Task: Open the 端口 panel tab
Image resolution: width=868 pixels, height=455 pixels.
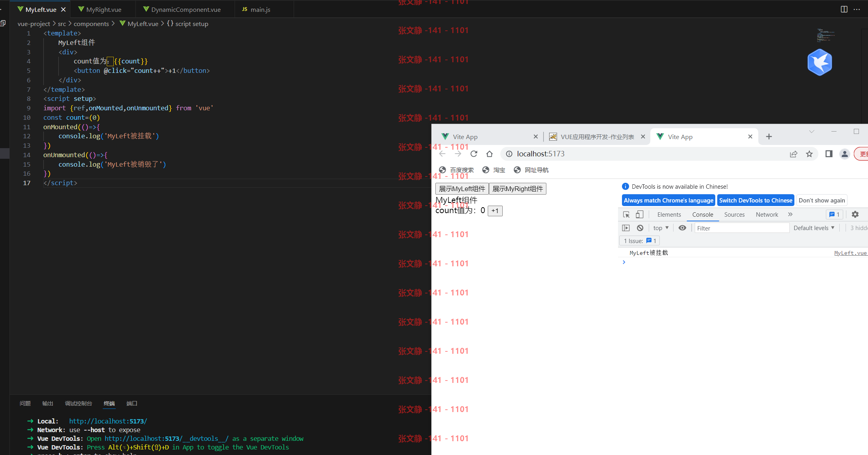Action: pyautogui.click(x=132, y=403)
